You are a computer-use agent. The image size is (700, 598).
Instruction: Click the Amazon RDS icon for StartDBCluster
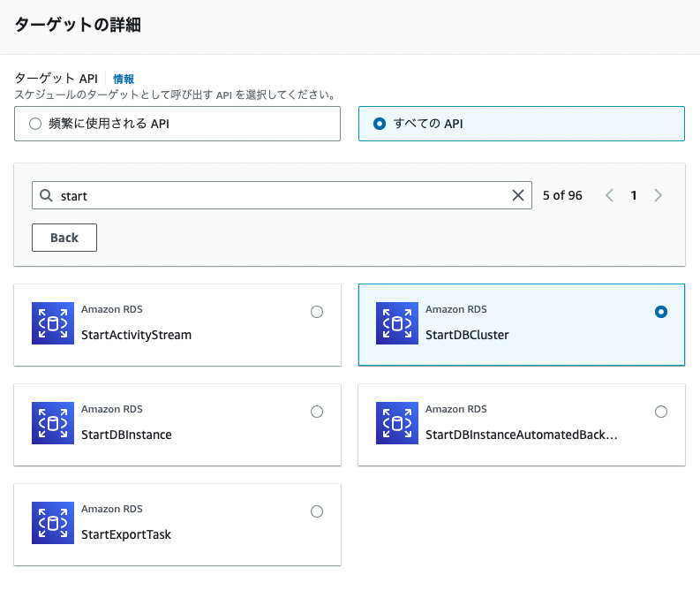pyautogui.click(x=397, y=323)
